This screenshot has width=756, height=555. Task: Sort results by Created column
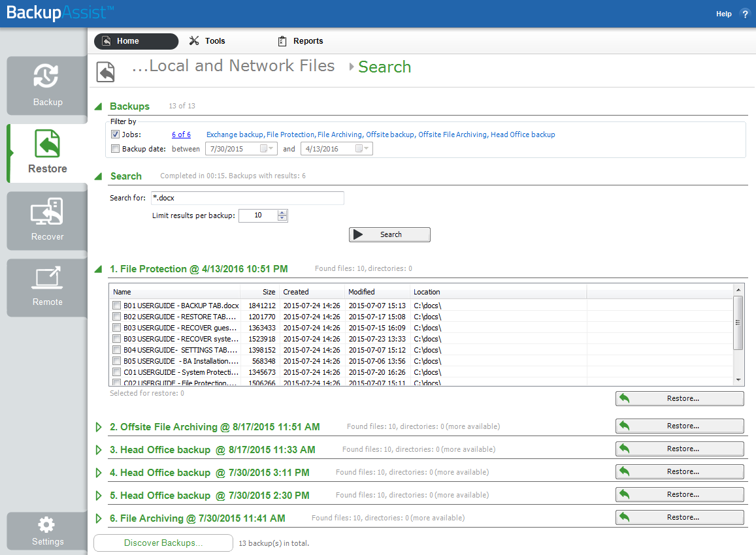pos(312,292)
